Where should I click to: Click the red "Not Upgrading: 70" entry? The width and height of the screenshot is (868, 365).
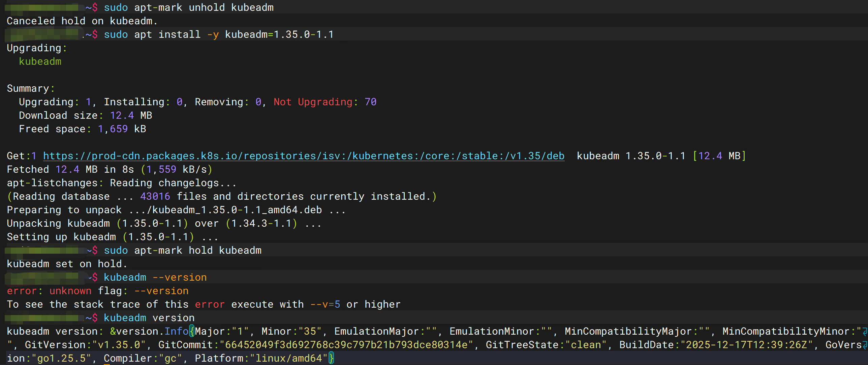[325, 102]
